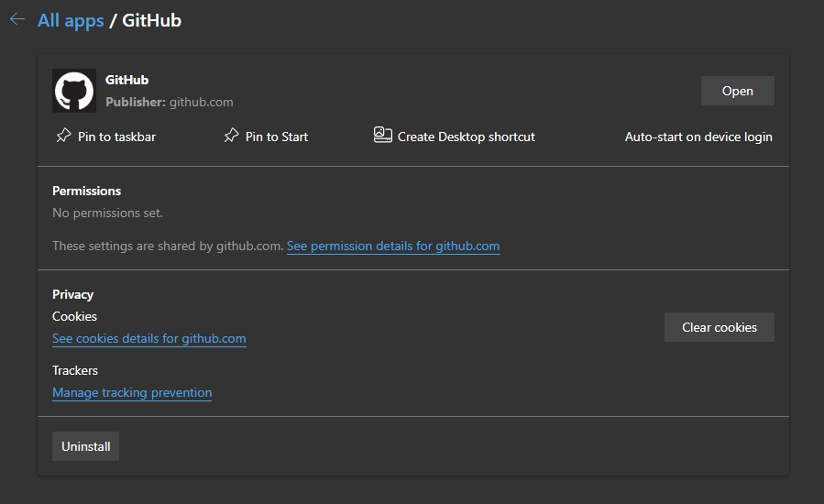Go to All apps breadcrumb link
824x504 pixels.
[x=71, y=20]
